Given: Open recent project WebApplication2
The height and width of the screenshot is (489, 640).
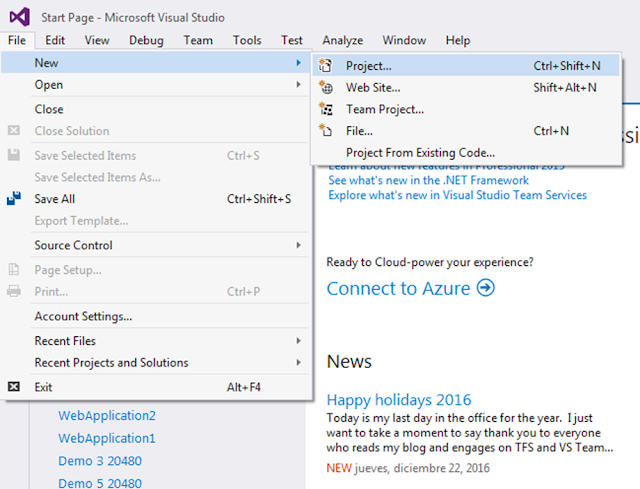Looking at the screenshot, I should [x=107, y=415].
